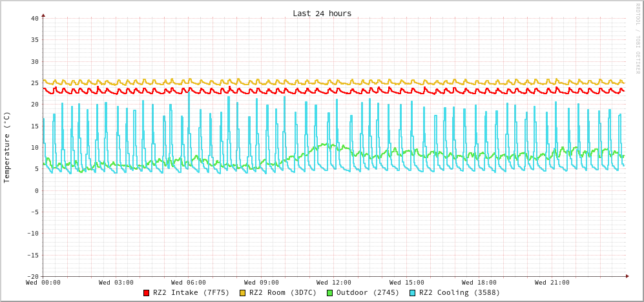Click the green Outdoor legend swatch
Image resolution: width=644 pixels, height=302 pixels.
(x=329, y=293)
